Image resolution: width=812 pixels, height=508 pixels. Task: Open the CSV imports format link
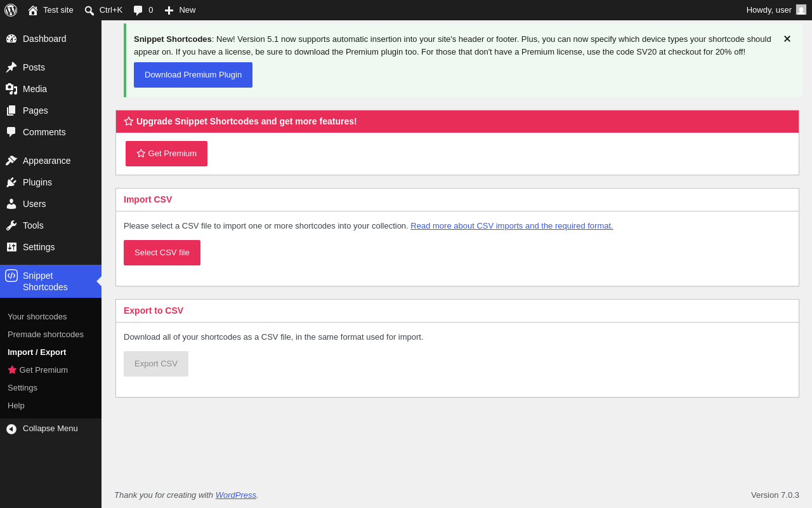coord(512,226)
